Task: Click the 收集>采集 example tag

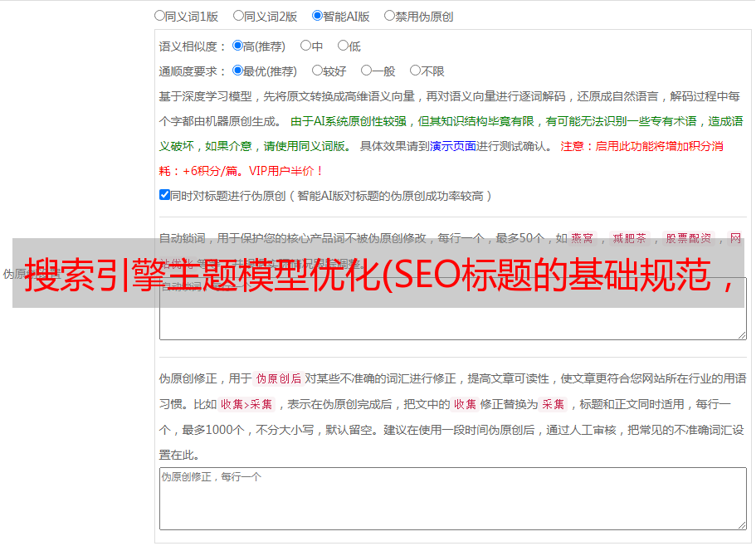Action: 246,405
